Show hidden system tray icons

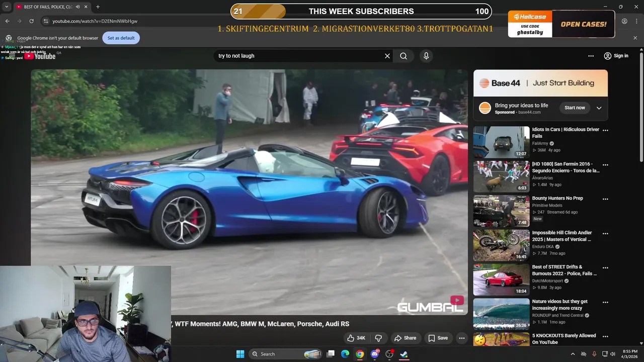pos(573,354)
